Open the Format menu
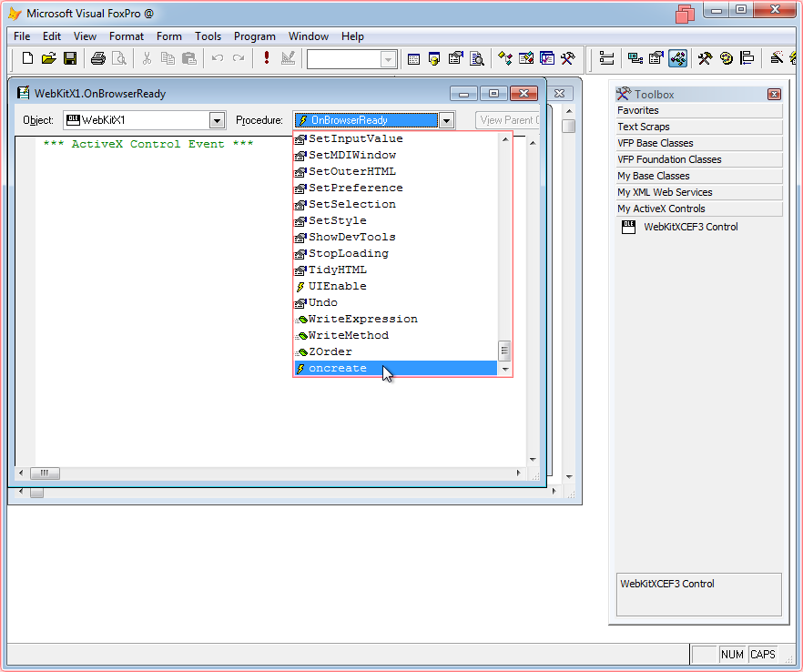The height and width of the screenshot is (672, 803). 127,36
